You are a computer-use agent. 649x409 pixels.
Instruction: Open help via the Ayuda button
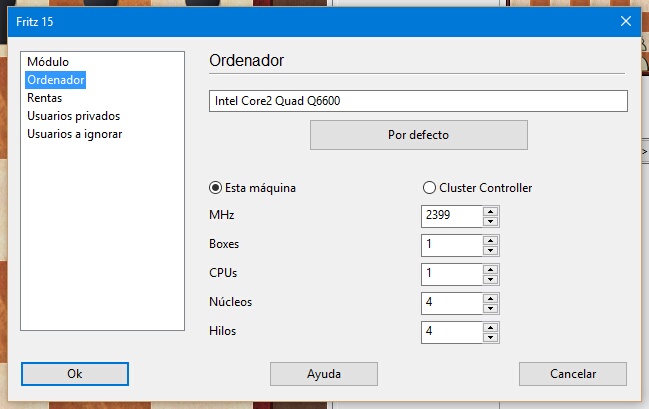coord(324,374)
